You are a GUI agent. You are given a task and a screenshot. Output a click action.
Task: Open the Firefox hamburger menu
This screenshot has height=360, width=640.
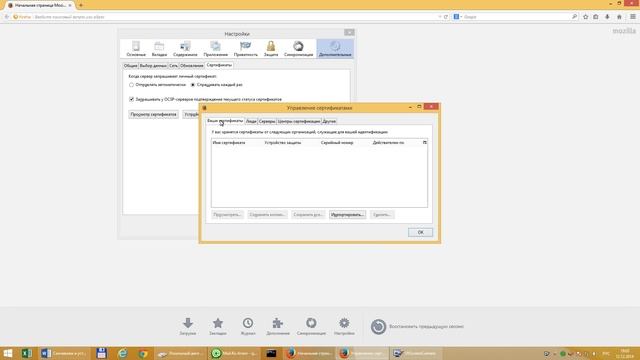click(633, 17)
